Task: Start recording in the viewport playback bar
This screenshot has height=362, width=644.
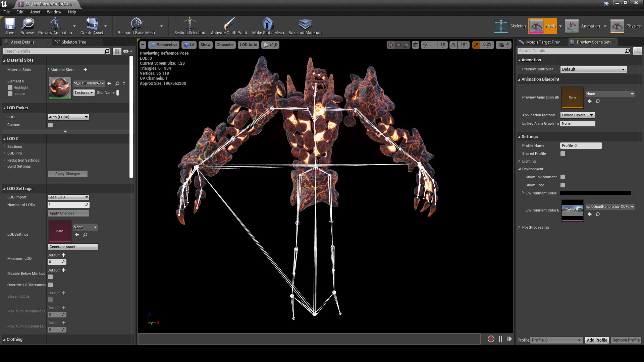Action: pos(491,339)
